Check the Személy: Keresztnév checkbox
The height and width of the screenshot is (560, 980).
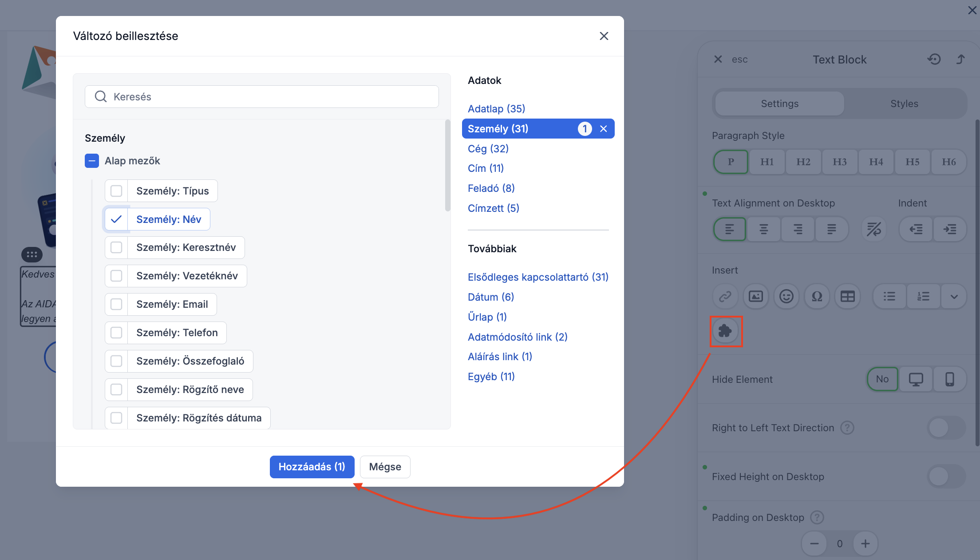(x=116, y=247)
